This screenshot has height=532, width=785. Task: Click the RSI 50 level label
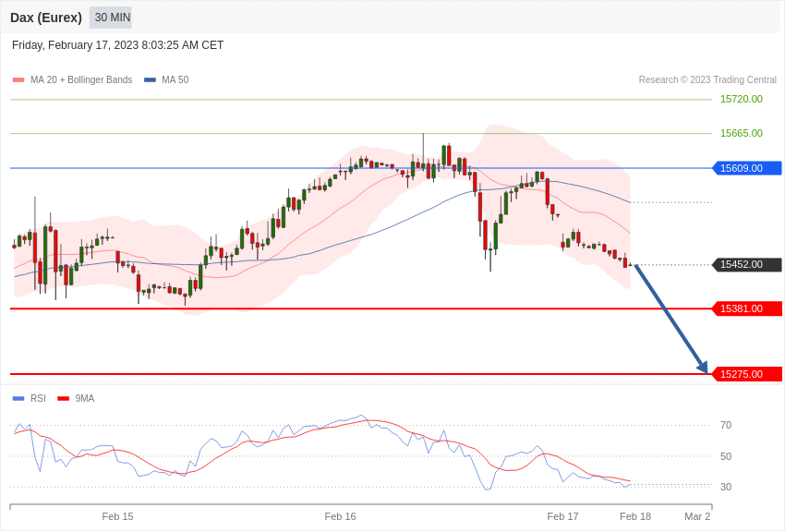click(725, 456)
